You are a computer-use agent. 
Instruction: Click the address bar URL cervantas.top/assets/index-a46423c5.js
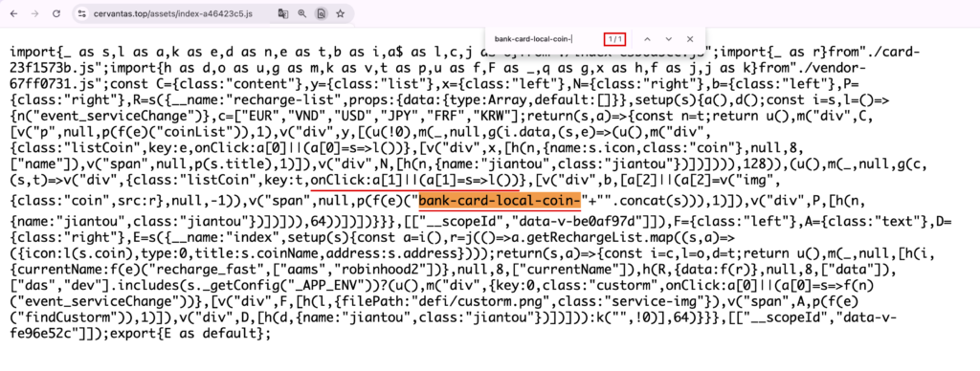click(173, 13)
